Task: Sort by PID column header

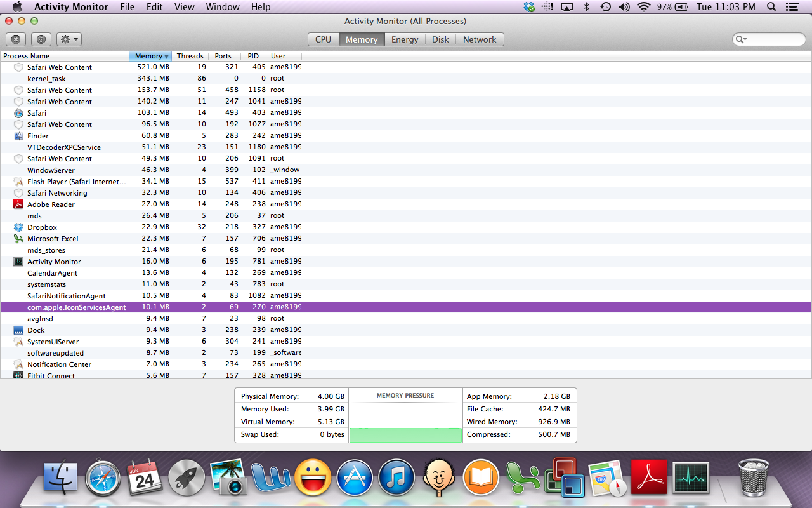Action: [x=254, y=56]
